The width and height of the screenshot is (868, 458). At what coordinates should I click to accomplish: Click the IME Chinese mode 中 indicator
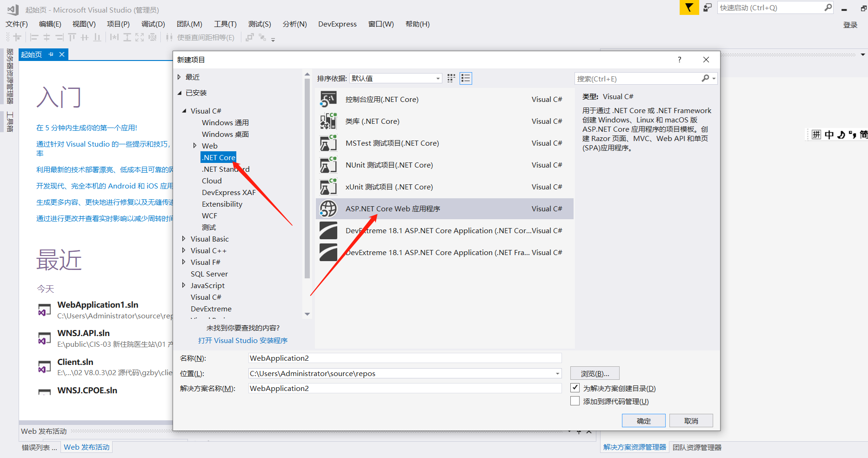829,135
